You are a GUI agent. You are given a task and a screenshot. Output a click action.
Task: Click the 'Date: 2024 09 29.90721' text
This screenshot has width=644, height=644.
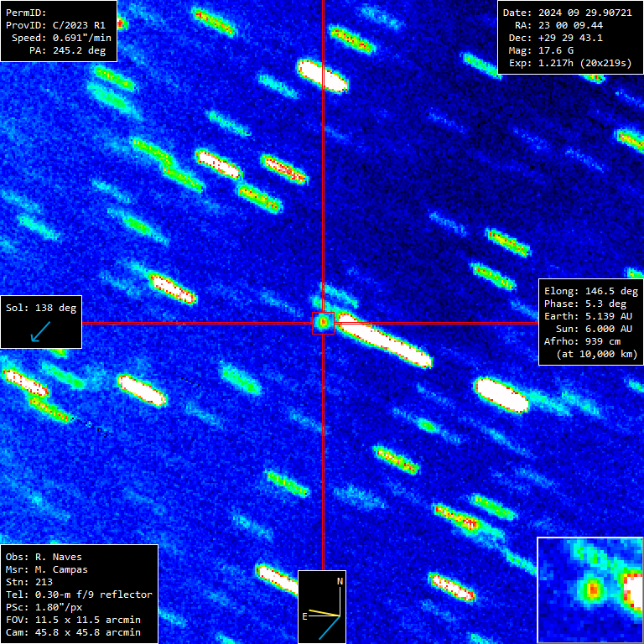pos(568,13)
